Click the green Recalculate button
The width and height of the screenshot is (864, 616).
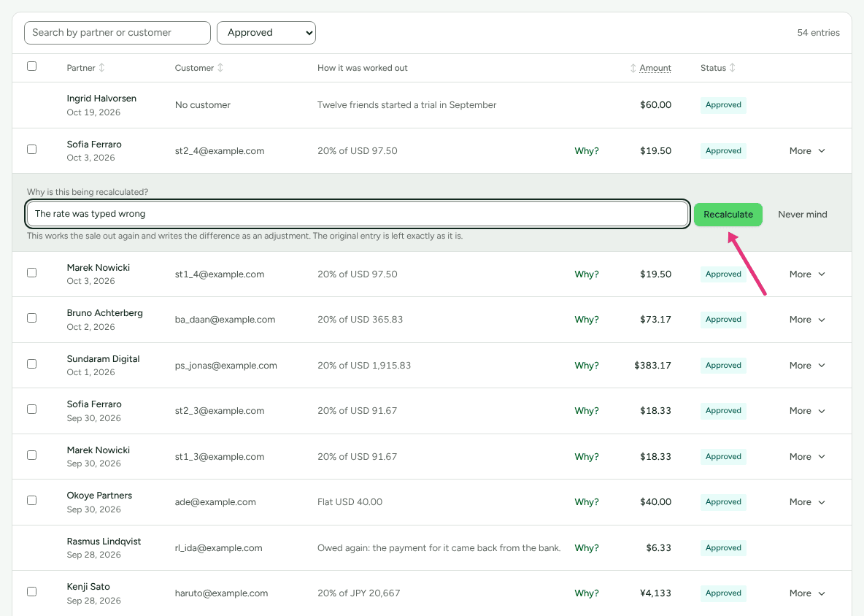point(728,215)
